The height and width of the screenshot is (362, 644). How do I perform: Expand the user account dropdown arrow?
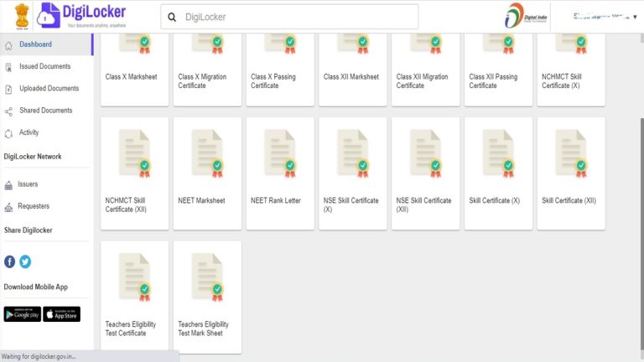click(635, 17)
